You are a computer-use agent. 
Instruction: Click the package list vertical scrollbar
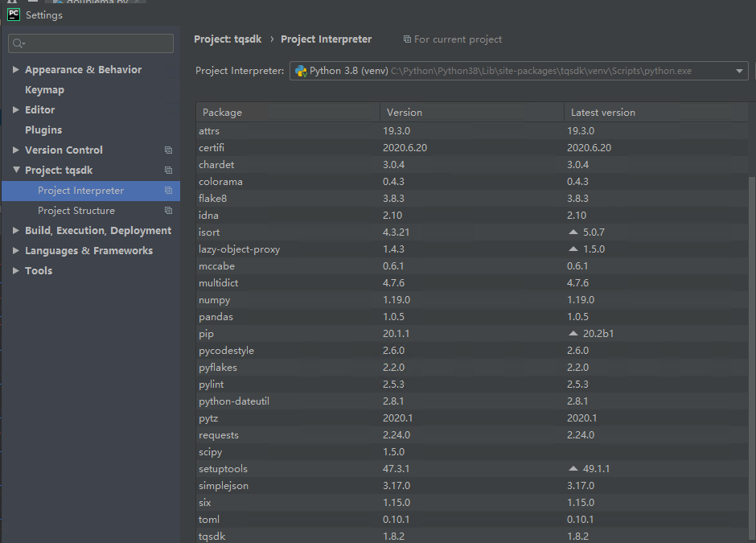(x=752, y=357)
